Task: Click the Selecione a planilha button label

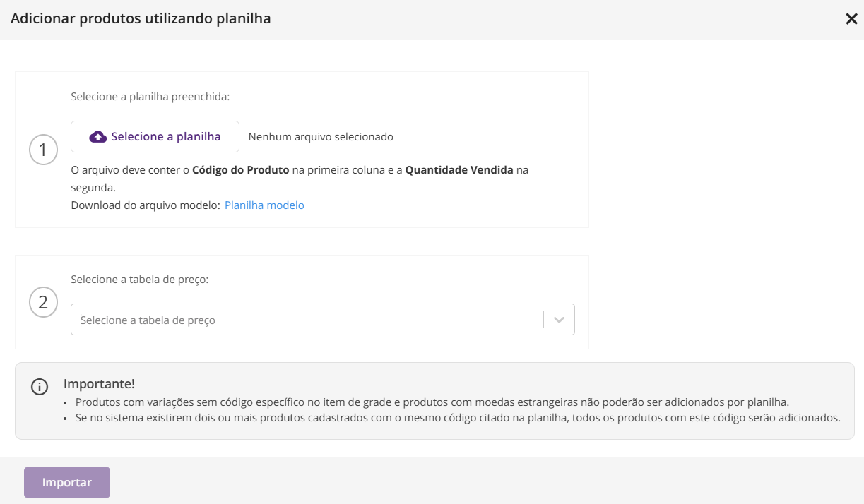Action: click(x=166, y=137)
